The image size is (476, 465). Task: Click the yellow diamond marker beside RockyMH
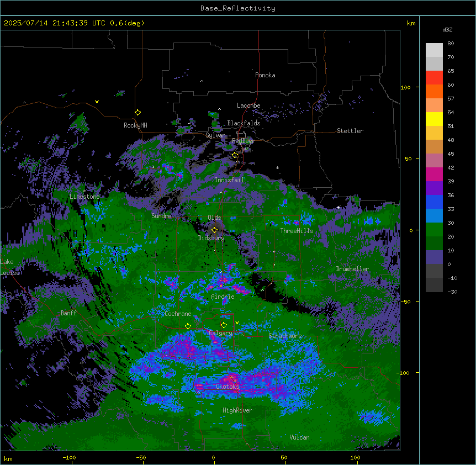point(137,113)
